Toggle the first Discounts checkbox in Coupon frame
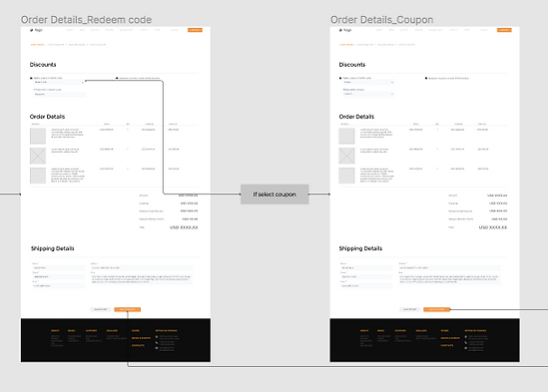 (340, 78)
